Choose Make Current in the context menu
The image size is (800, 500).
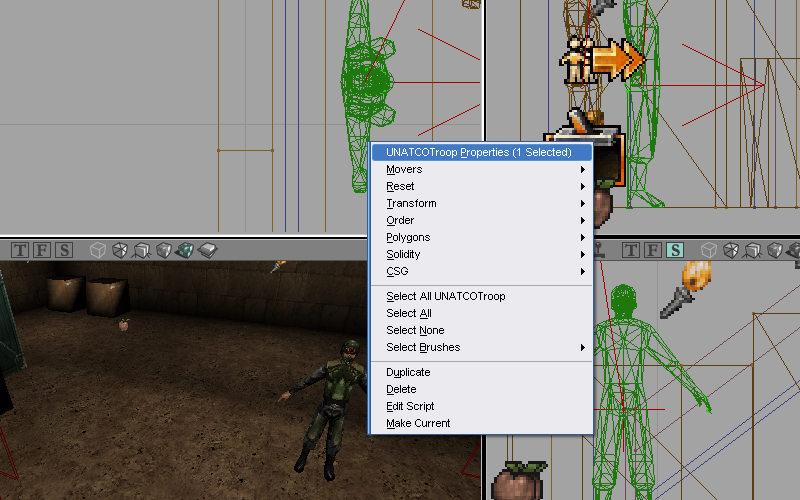pyautogui.click(x=482, y=423)
